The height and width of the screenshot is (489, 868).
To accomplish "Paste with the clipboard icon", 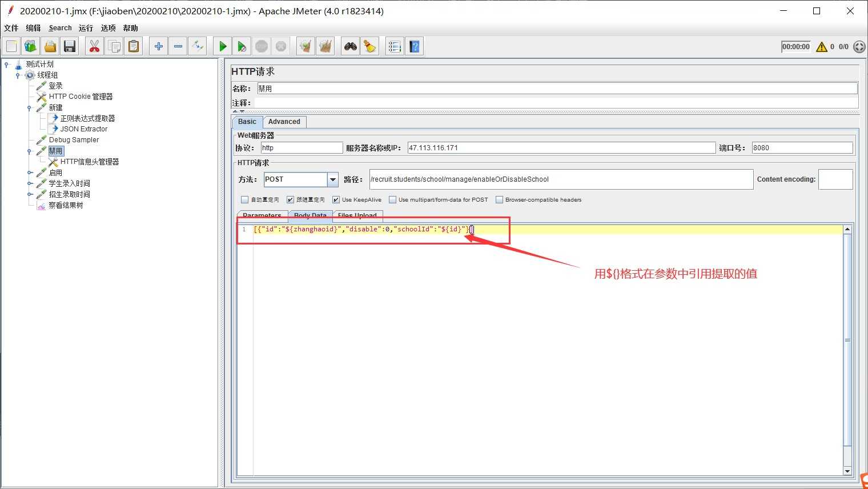I will tap(134, 46).
